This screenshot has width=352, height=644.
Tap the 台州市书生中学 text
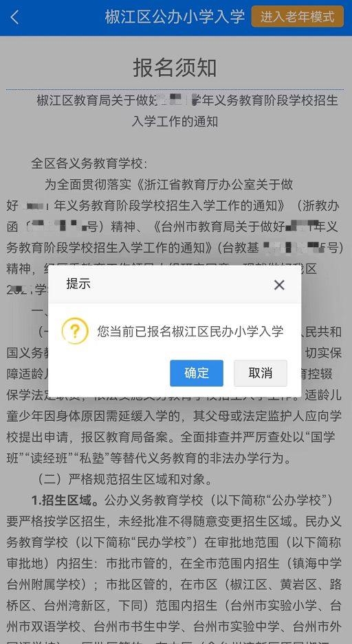point(136,626)
